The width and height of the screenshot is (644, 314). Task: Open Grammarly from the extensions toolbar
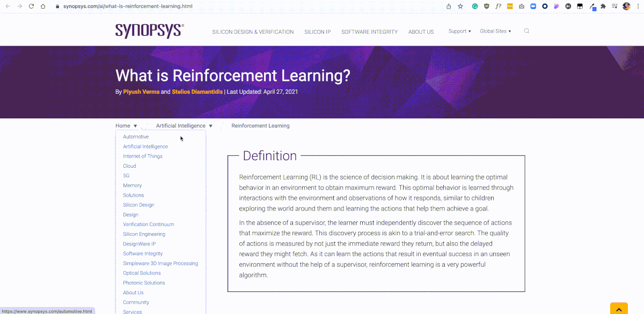[475, 6]
